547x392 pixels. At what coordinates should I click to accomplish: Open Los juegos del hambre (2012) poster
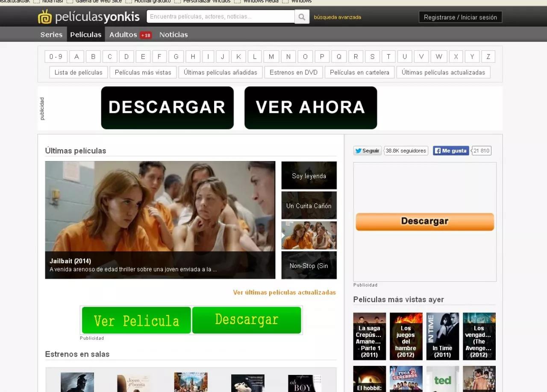pyautogui.click(x=406, y=336)
